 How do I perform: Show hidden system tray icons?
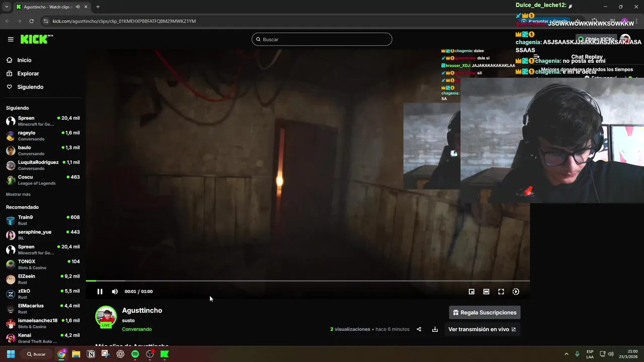point(566,354)
